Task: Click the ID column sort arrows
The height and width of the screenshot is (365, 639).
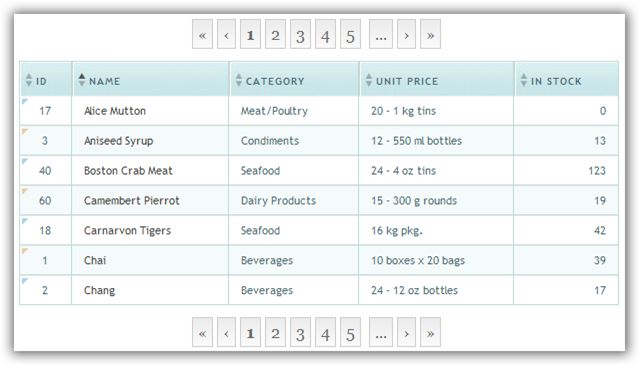Action: [29, 80]
